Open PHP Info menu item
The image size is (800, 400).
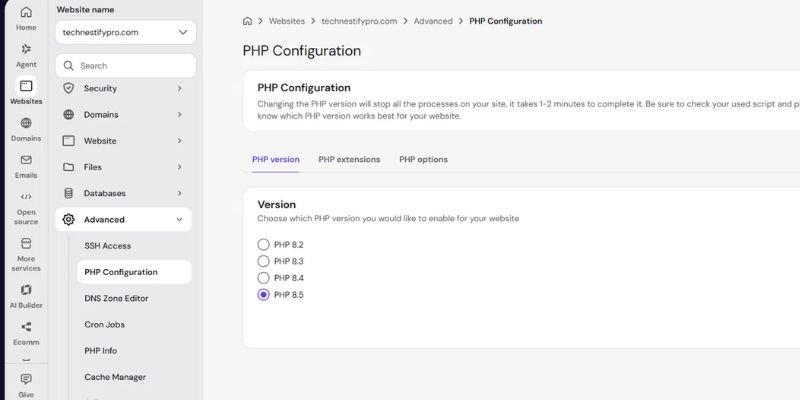pyautogui.click(x=101, y=351)
